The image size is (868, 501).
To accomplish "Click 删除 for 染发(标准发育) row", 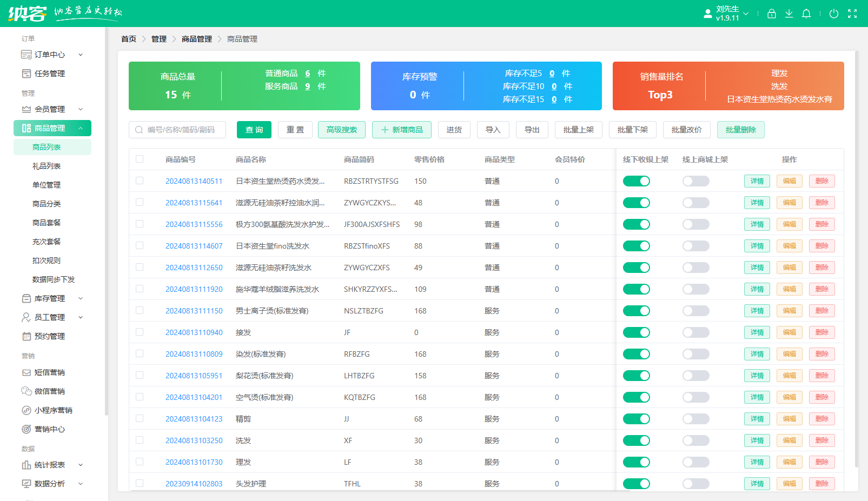I will 822,354.
